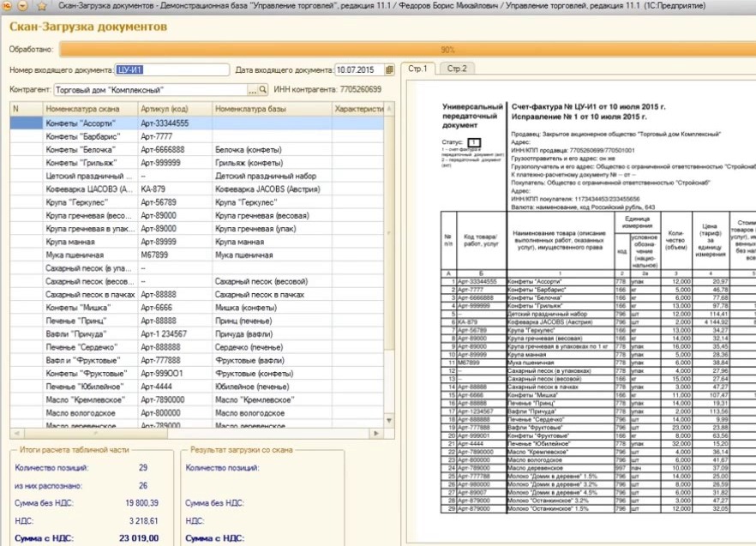Sort by the Артикул (код) column header
The width and height of the screenshot is (756, 546).
point(175,109)
